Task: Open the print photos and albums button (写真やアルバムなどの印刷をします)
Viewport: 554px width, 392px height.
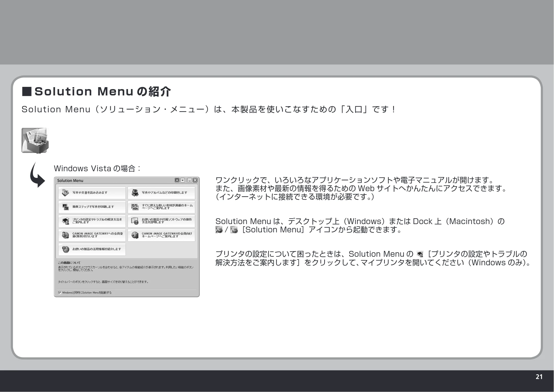Action: point(161,193)
